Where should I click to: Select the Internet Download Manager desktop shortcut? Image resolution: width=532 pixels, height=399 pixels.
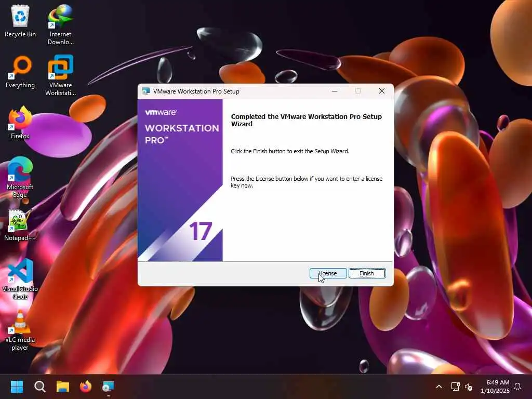pos(60,25)
